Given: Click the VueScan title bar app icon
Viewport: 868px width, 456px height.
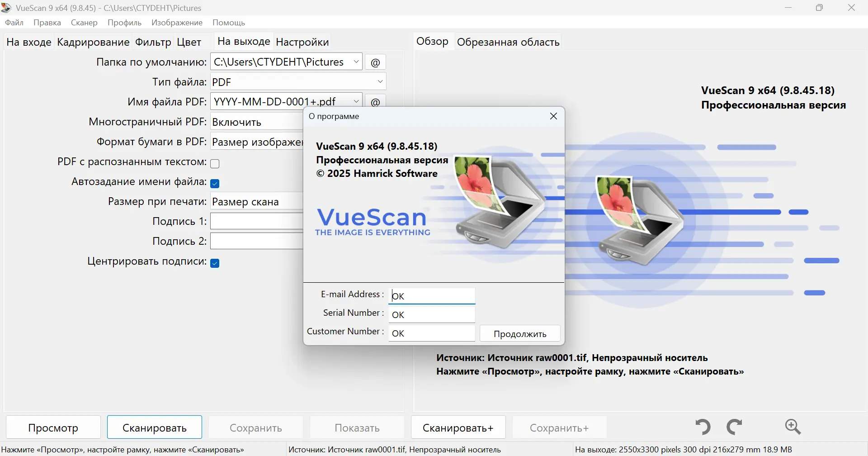Looking at the screenshot, I should pos(6,8).
